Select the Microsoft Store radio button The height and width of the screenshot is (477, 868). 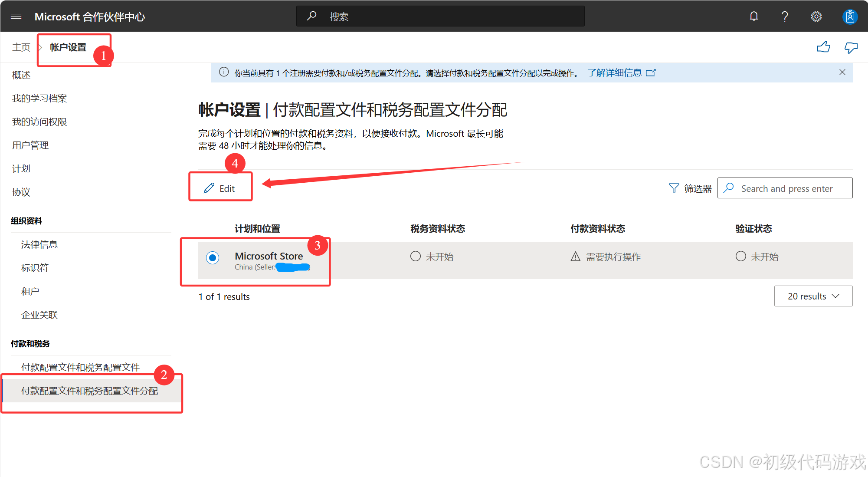click(x=213, y=258)
